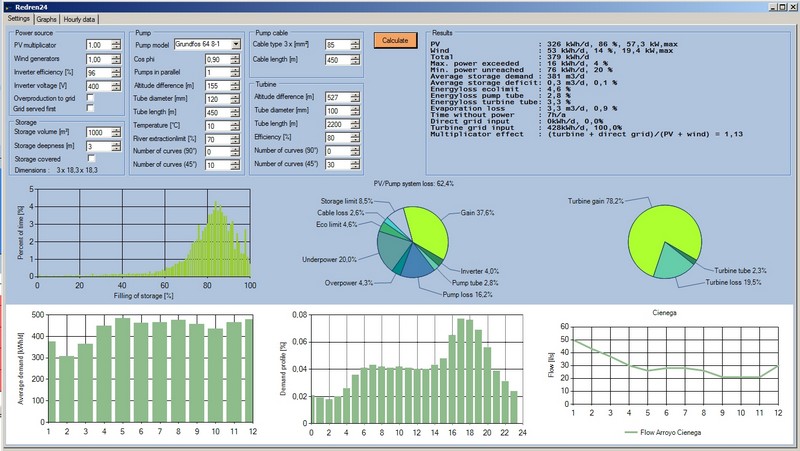Screen dimensions: 800x451
Task: Tick the Grid served first checkbox
Action: click(91, 109)
